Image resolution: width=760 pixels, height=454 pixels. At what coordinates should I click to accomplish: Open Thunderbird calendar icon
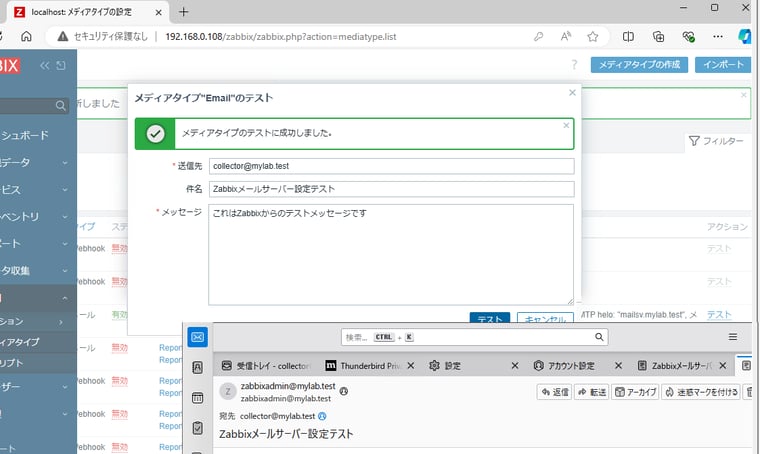[x=198, y=398]
